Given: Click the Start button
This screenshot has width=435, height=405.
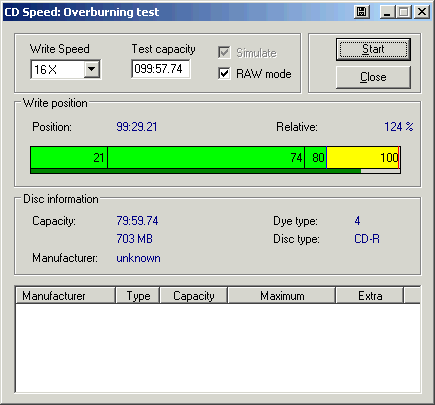Looking at the screenshot, I should tap(373, 49).
